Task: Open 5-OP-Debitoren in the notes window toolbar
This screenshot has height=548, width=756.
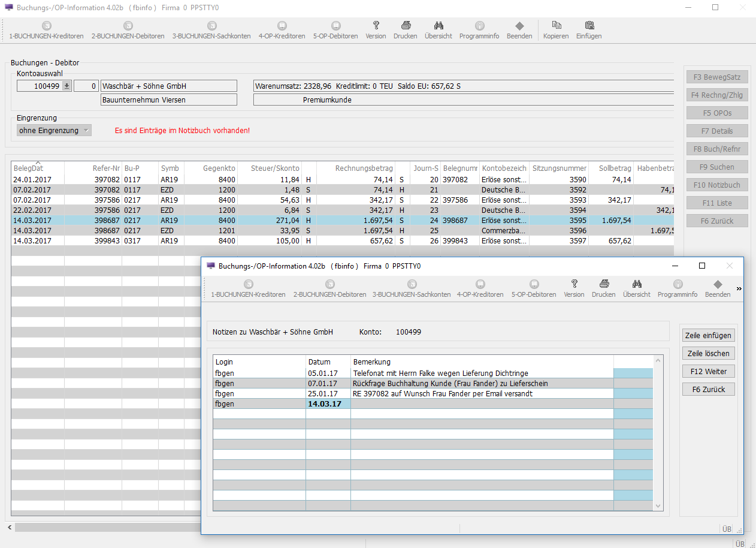Action: (x=534, y=288)
